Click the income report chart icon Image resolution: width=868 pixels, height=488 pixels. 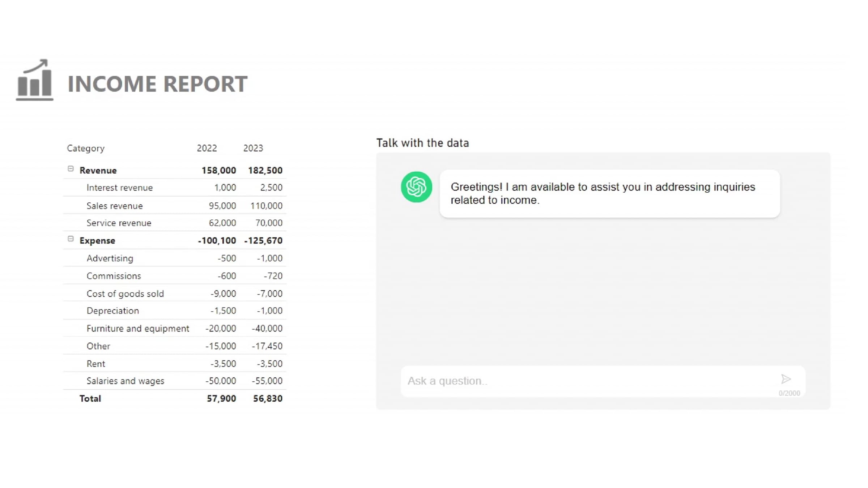(x=35, y=80)
